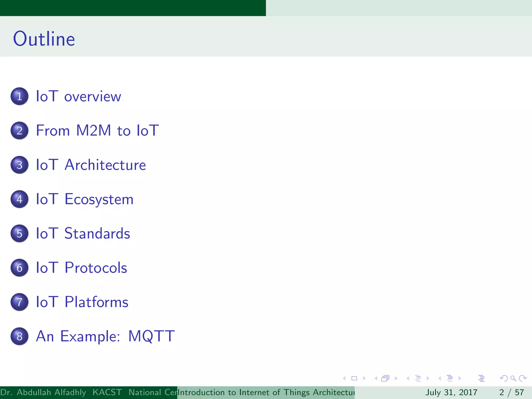
Task: Click author name Dr. Abdullah Alfadhly footer
Action: [43, 392]
